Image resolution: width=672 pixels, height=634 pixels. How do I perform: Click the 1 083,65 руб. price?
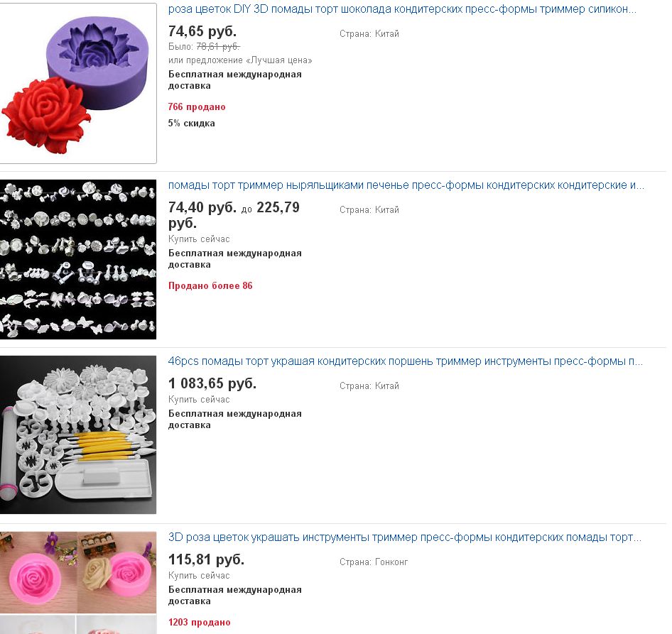(x=212, y=383)
